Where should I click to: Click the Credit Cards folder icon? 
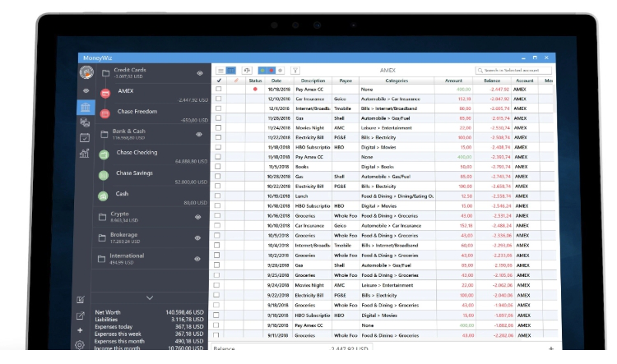pyautogui.click(x=105, y=73)
